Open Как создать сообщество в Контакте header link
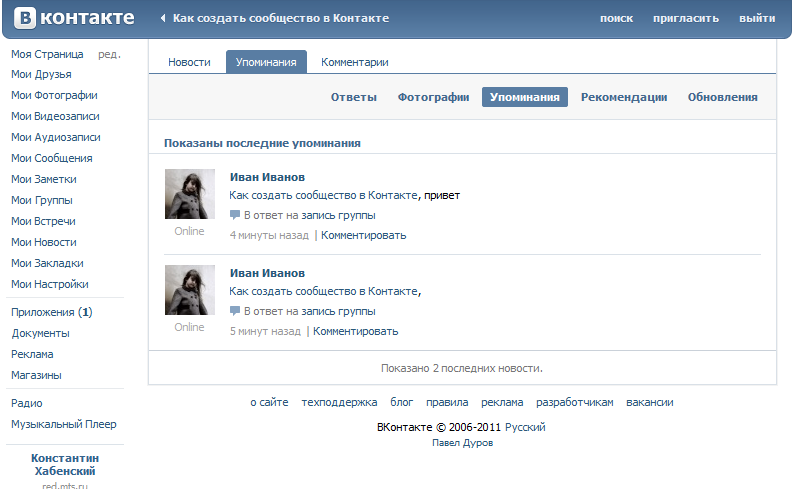The image size is (799, 489). pos(281,18)
